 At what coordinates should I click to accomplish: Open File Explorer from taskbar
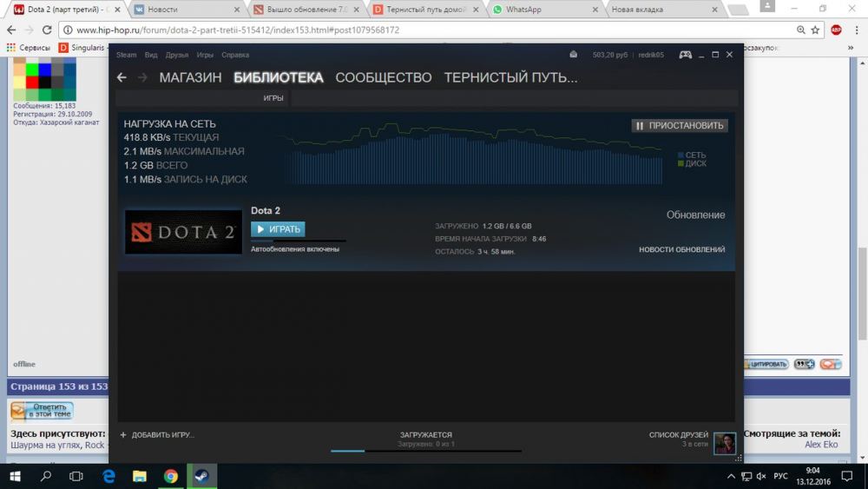140,476
